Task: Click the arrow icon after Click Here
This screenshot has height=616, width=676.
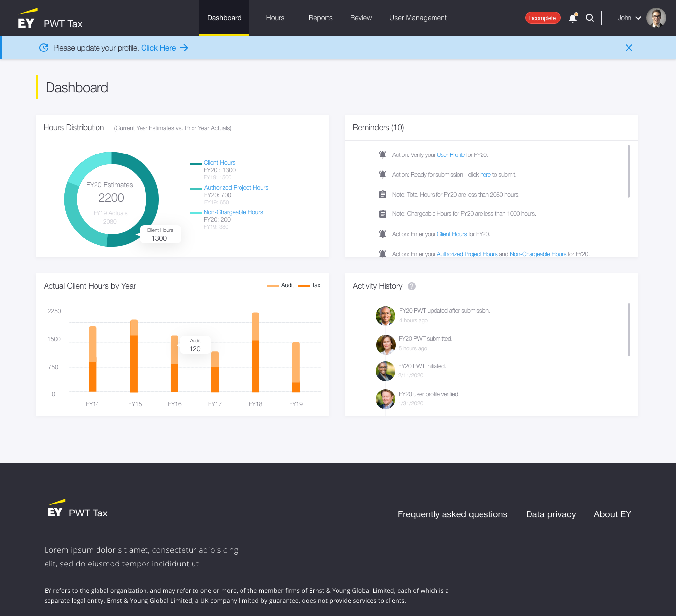Action: [x=184, y=48]
